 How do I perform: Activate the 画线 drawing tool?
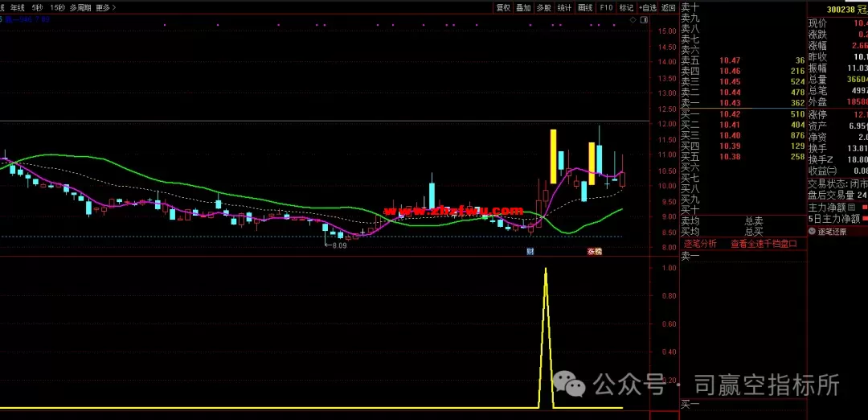pos(585,8)
